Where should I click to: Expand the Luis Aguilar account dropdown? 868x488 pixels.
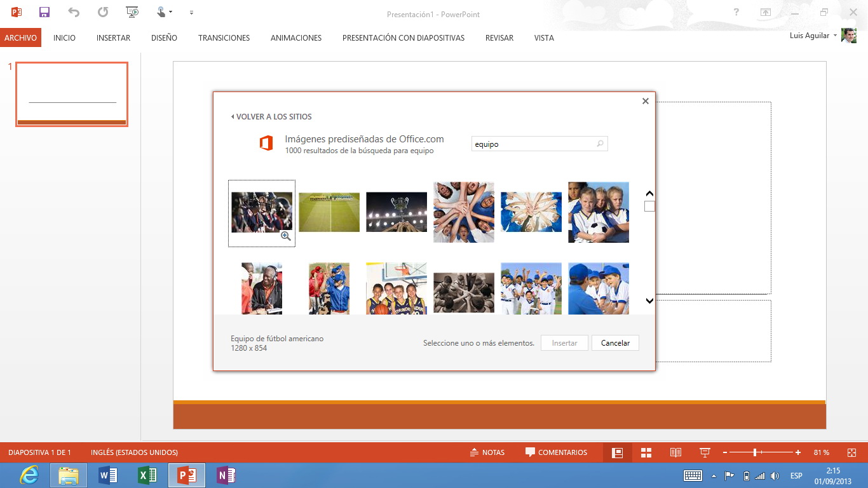[x=835, y=36]
